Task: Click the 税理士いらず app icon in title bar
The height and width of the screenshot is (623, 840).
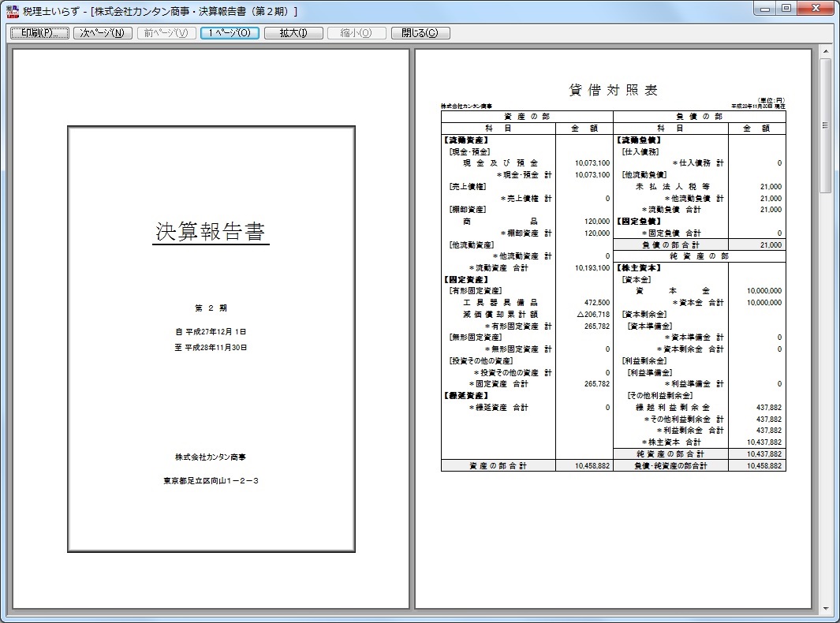Action: [13, 11]
